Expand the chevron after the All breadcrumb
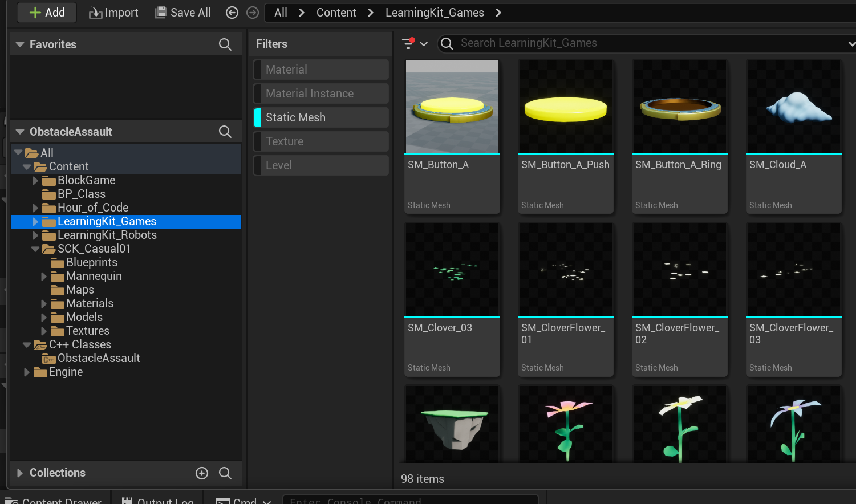Viewport: 856px width, 504px height. 302,13
